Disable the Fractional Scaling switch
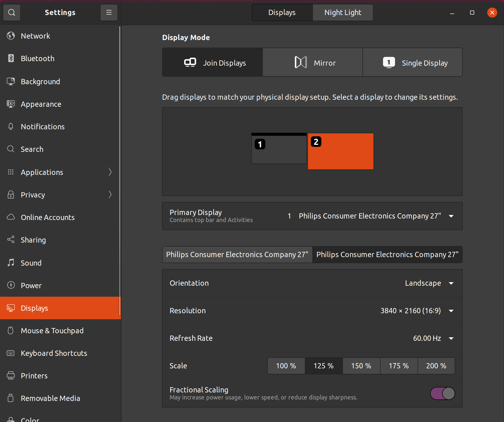The width and height of the screenshot is (504, 422). click(442, 393)
